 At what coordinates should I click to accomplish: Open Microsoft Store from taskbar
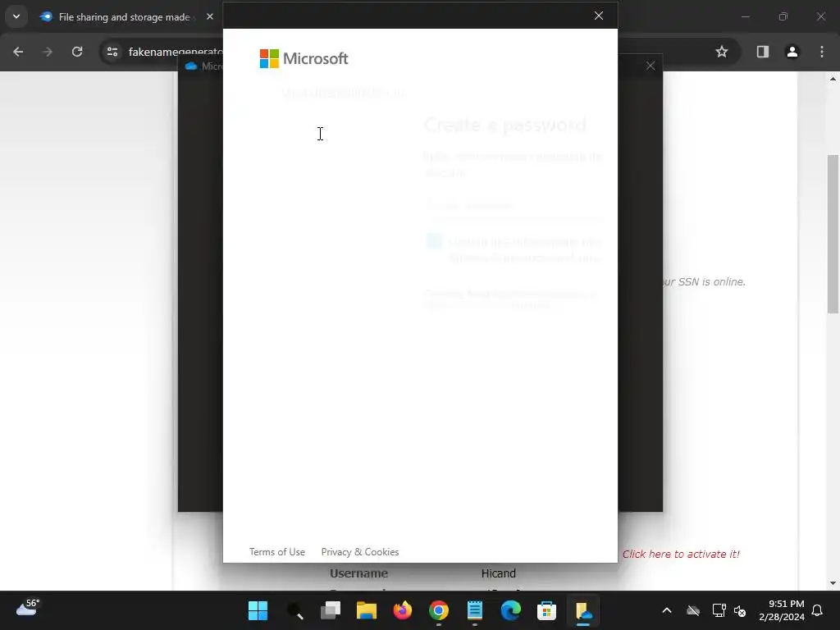coord(546,610)
